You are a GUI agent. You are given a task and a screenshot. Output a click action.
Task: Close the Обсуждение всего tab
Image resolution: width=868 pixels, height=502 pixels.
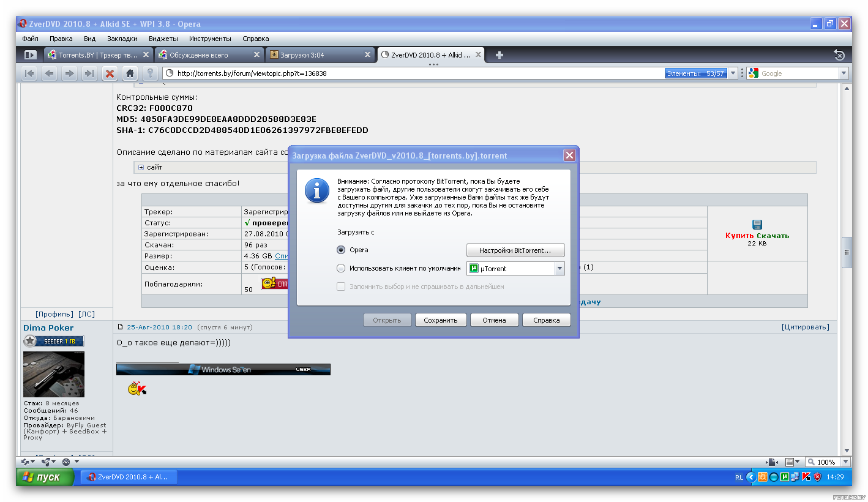257,54
